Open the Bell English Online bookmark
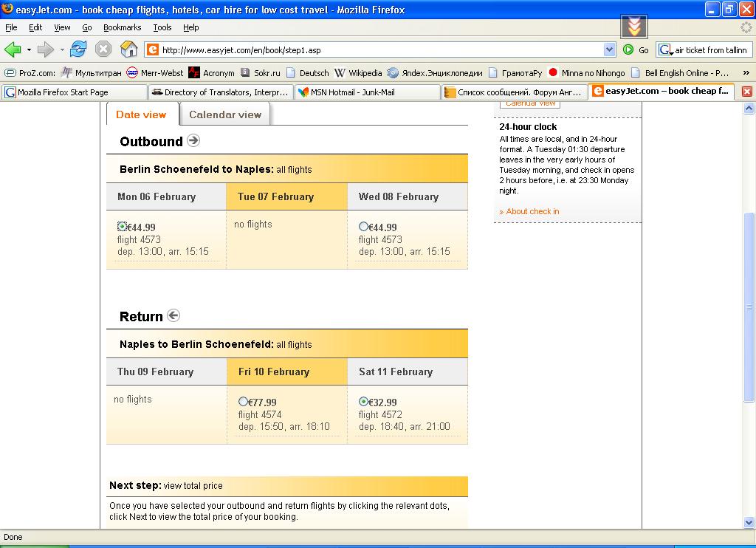 (x=680, y=73)
